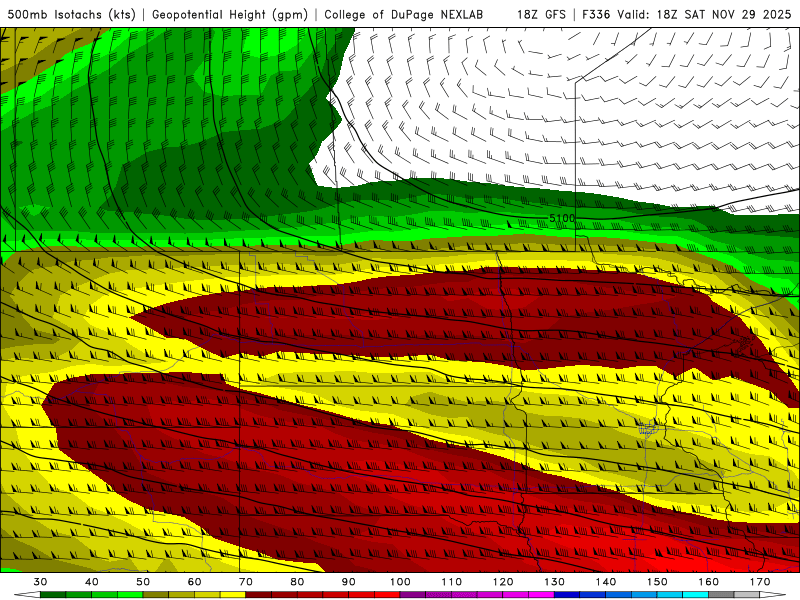Click the '150' legend value

[657, 582]
